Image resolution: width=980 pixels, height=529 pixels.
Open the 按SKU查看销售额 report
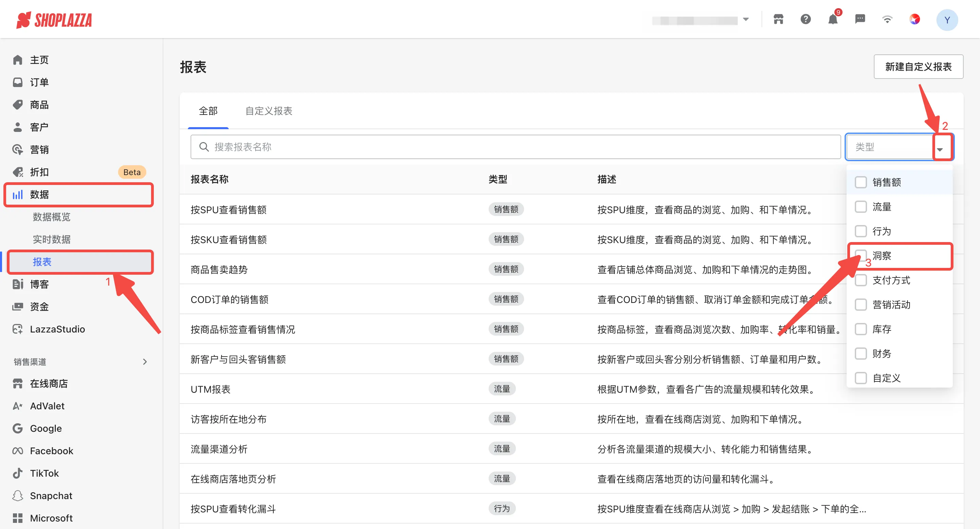point(228,240)
